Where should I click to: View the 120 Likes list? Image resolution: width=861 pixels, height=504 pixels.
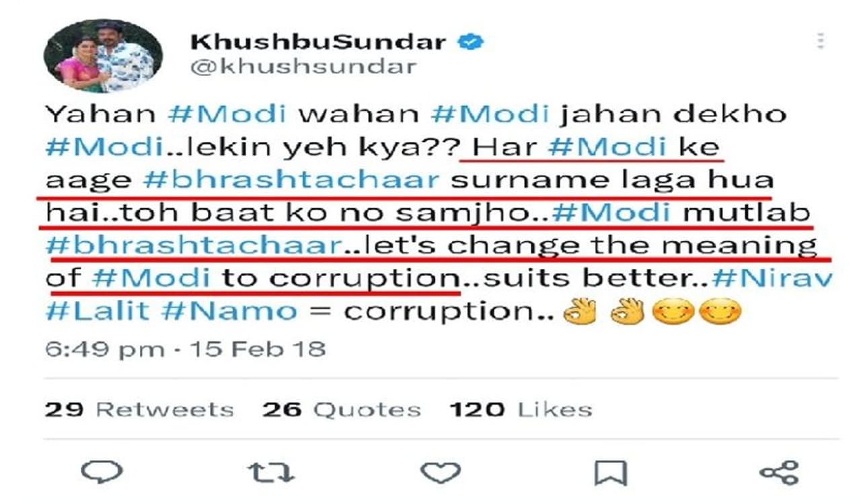coord(521,409)
